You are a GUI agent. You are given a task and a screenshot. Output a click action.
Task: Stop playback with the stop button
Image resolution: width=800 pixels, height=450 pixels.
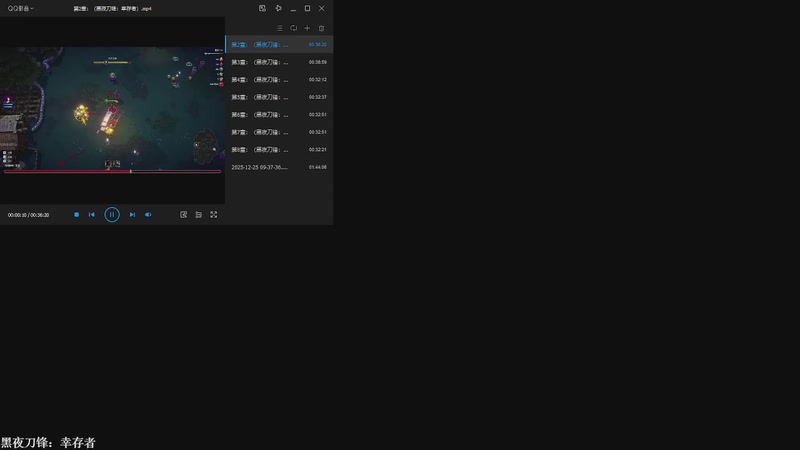(77, 215)
